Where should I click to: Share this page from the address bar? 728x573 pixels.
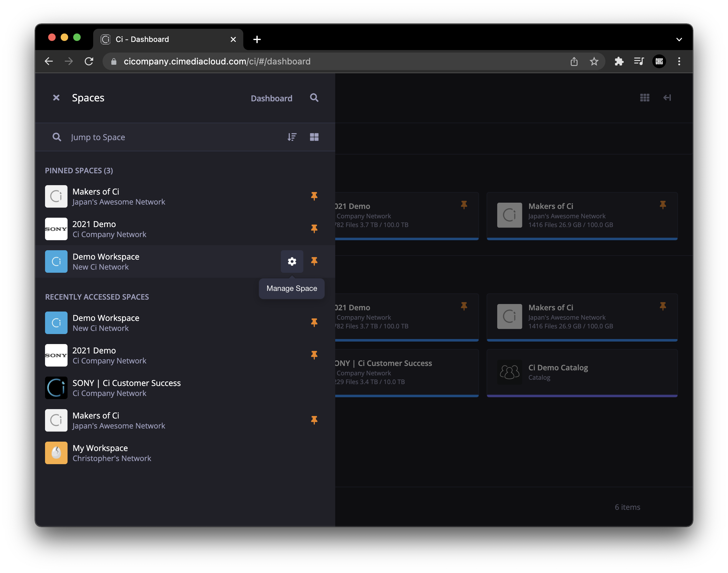pos(574,61)
